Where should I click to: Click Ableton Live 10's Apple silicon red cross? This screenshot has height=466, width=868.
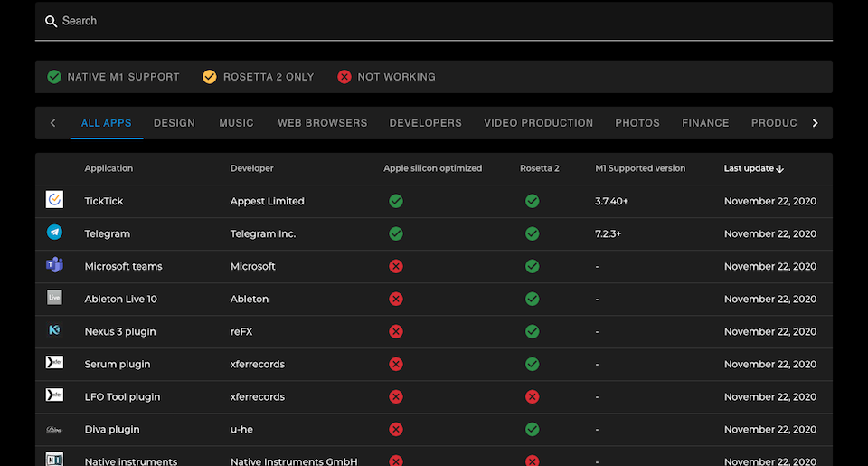point(396,300)
